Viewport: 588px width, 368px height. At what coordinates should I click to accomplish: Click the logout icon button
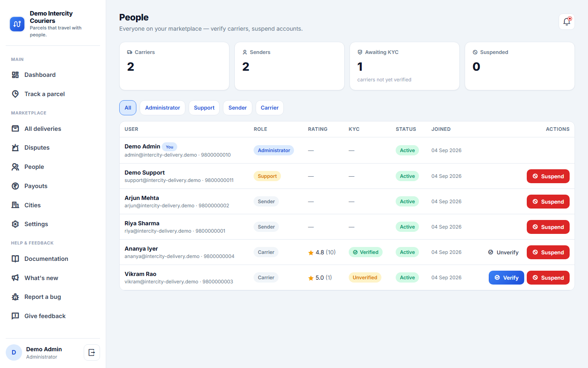[x=92, y=352]
